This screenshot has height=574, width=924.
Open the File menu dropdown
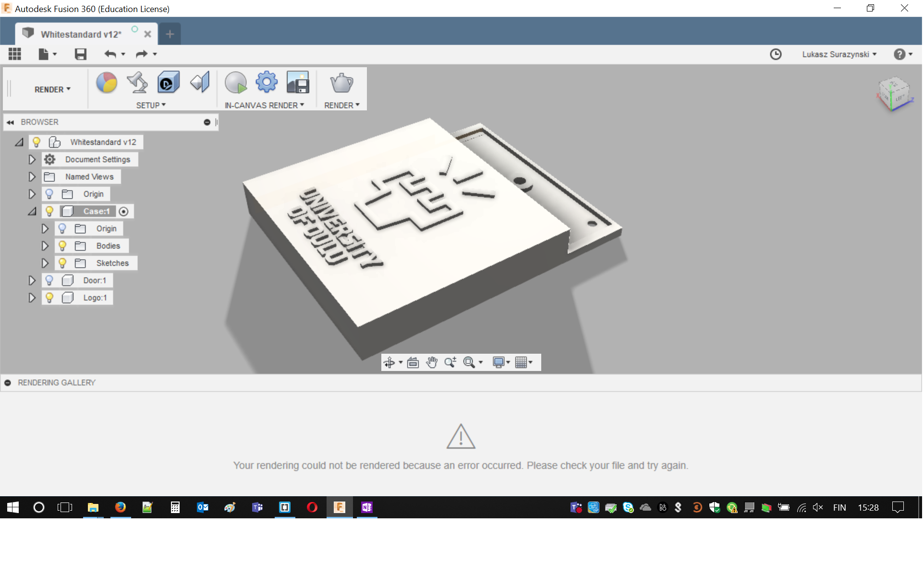(47, 54)
